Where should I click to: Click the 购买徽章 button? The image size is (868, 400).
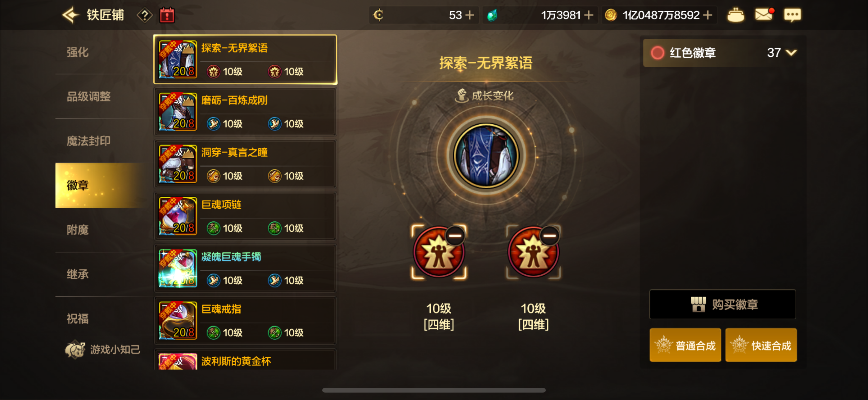(722, 304)
